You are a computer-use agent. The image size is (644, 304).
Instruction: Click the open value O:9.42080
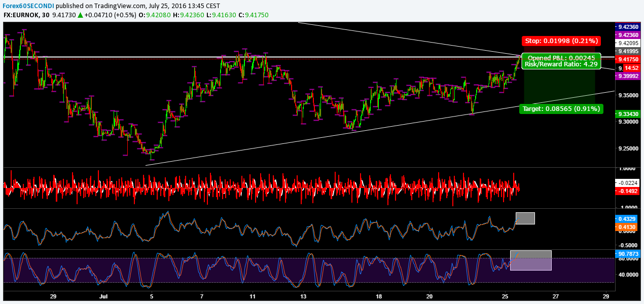[155, 15]
